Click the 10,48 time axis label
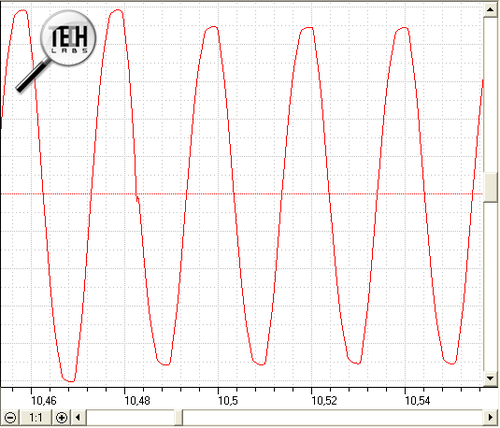The width and height of the screenshot is (500, 428). pos(137,401)
